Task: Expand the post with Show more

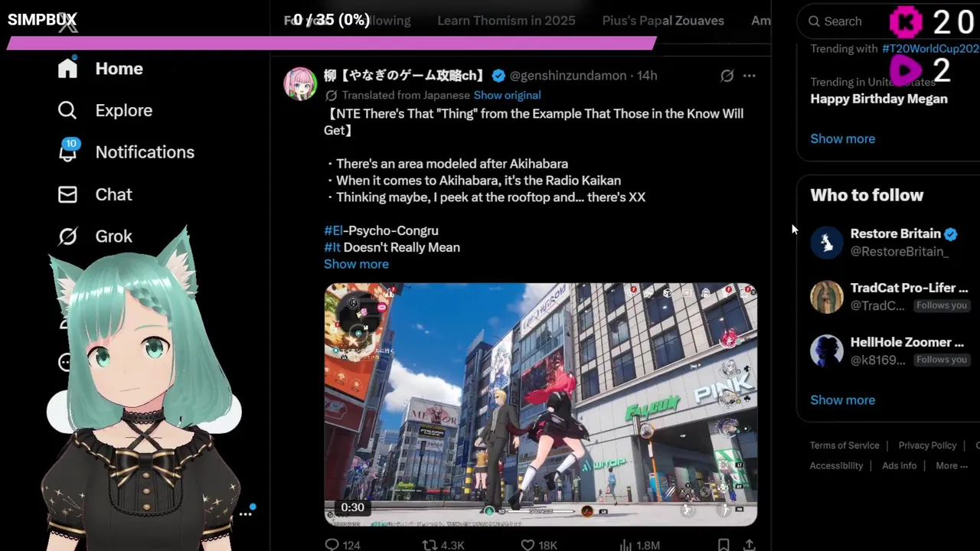Action: [356, 264]
